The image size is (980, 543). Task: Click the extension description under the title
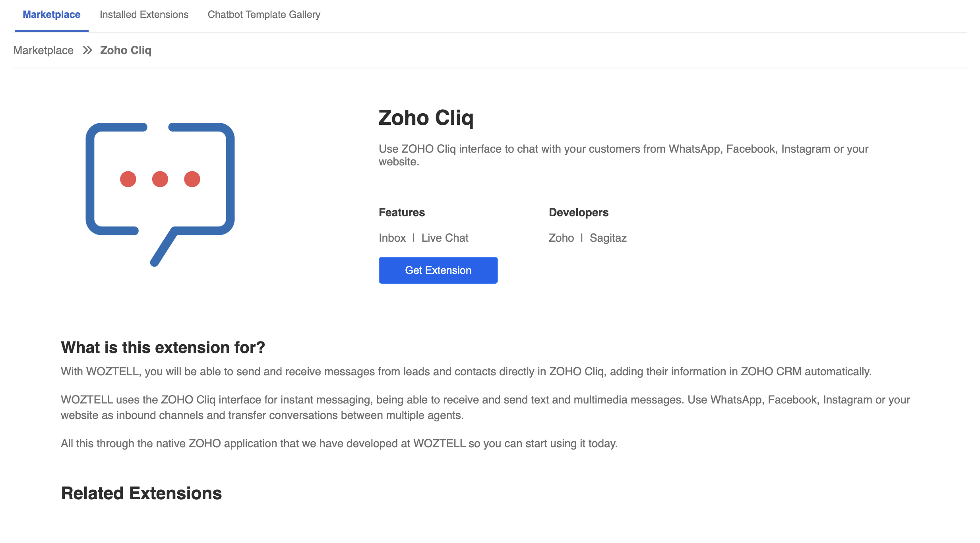pyautogui.click(x=623, y=155)
